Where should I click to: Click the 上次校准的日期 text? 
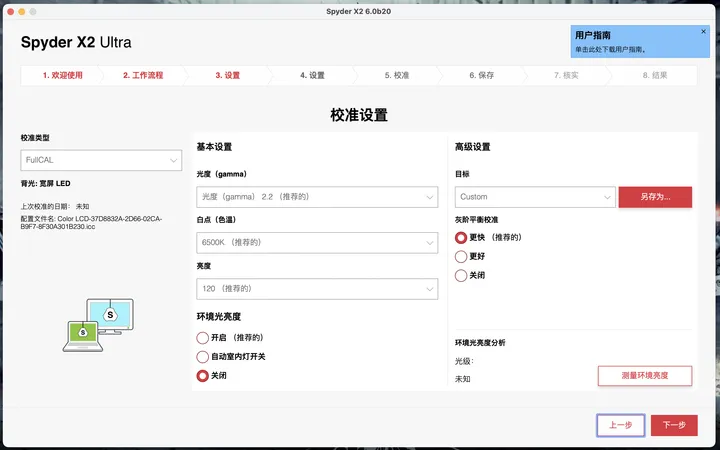(55, 207)
